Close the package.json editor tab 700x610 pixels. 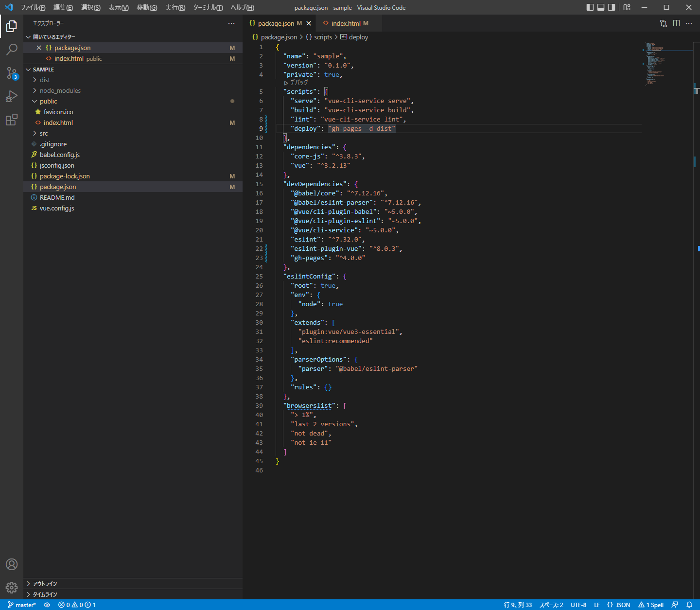(309, 23)
